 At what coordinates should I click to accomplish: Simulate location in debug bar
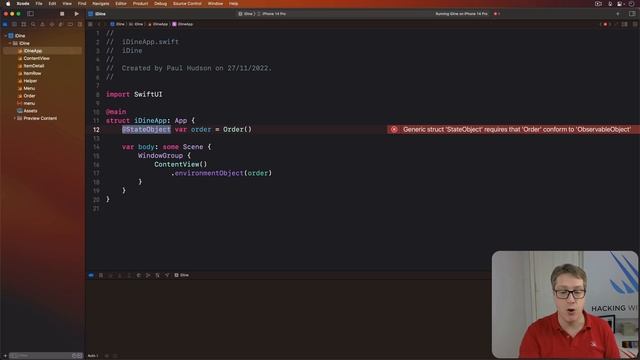tap(167, 275)
